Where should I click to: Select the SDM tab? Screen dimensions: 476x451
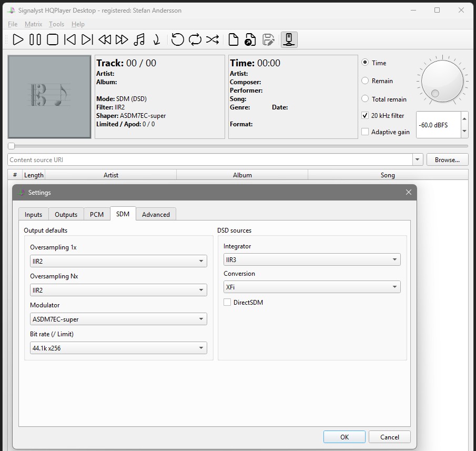coord(123,214)
